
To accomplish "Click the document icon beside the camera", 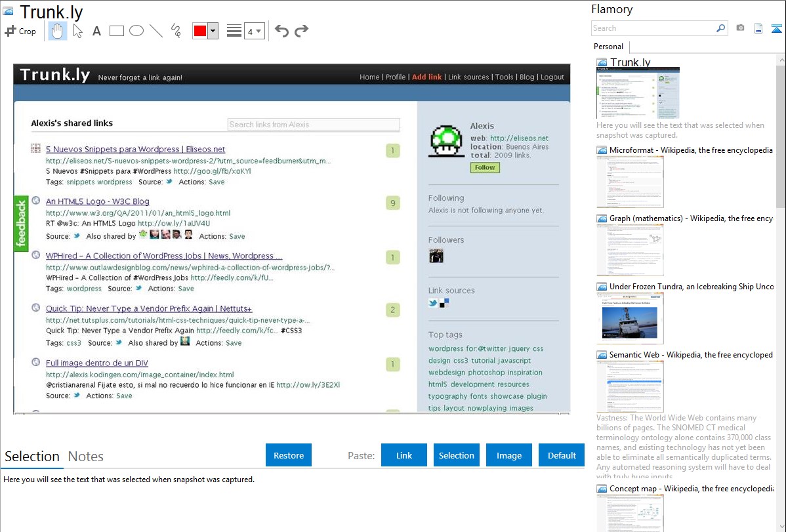I will click(x=758, y=28).
